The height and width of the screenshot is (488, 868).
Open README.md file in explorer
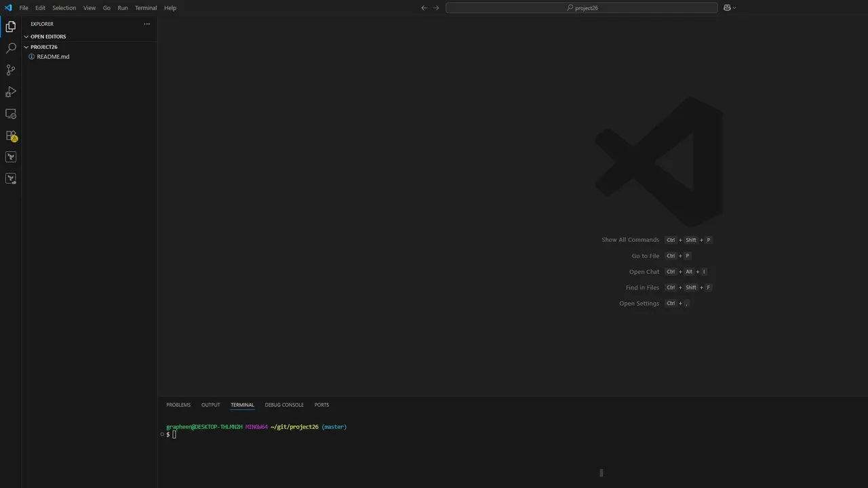point(53,57)
